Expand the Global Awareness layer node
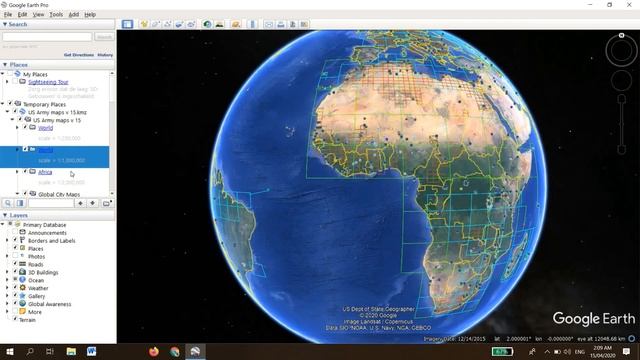The width and height of the screenshot is (640, 360). point(7,304)
